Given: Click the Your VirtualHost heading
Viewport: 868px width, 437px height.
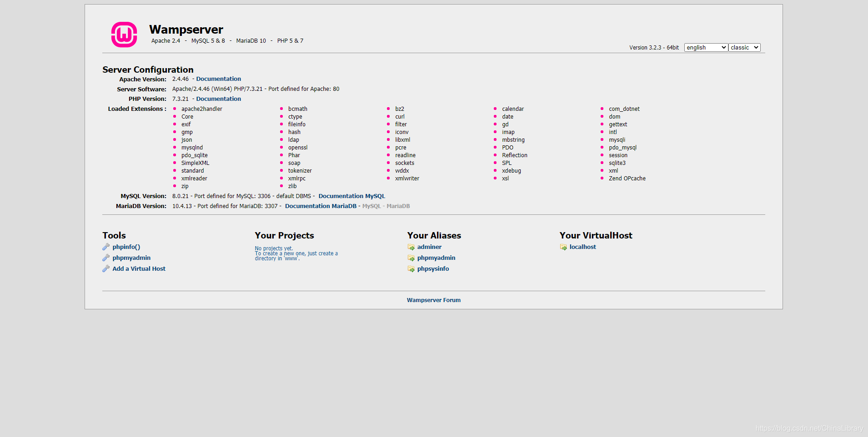Looking at the screenshot, I should click(x=596, y=236).
